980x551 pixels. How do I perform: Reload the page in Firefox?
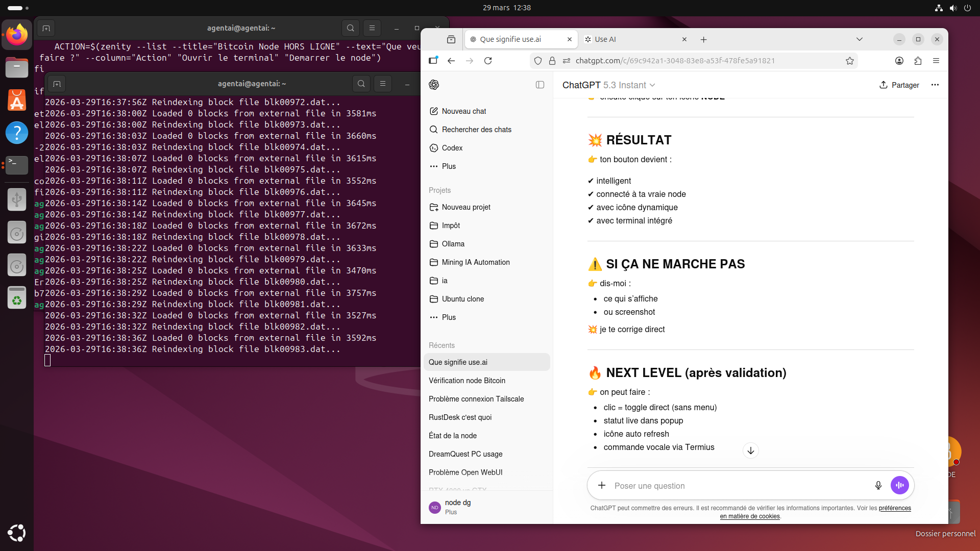coord(488,61)
